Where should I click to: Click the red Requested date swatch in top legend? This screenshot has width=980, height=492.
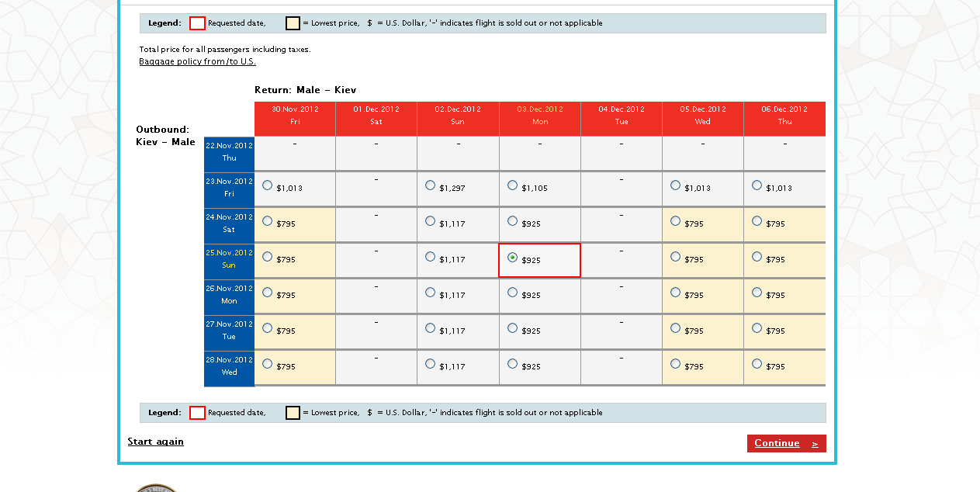(197, 23)
